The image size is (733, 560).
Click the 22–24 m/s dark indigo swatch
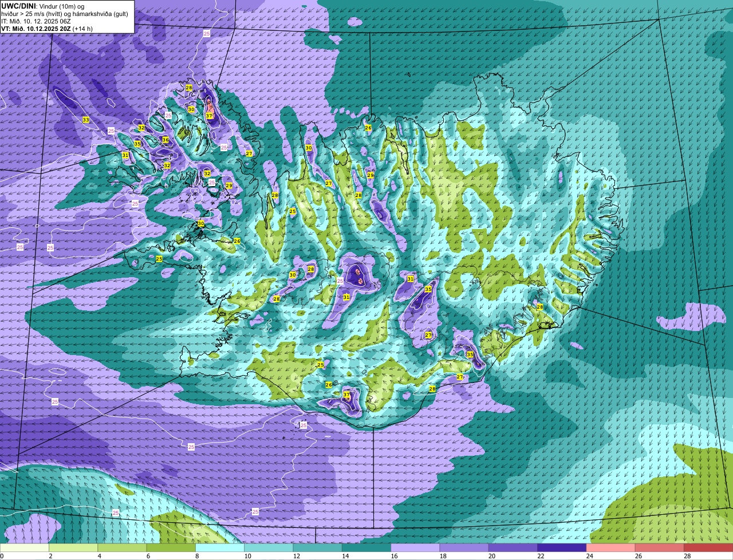click(x=562, y=548)
